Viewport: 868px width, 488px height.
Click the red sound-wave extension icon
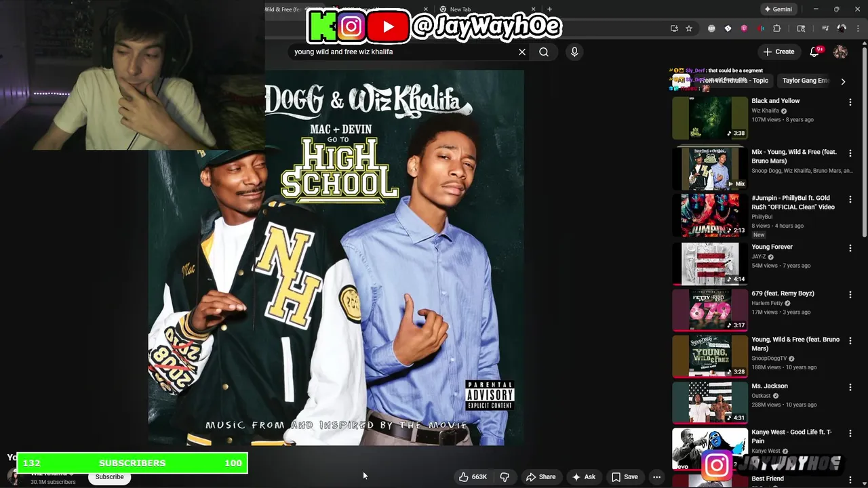760,28
